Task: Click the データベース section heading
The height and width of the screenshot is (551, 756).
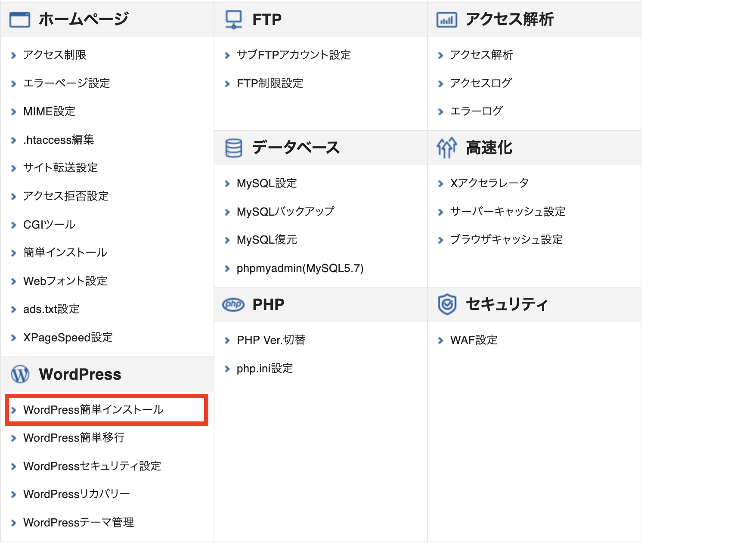Action: 296,148
